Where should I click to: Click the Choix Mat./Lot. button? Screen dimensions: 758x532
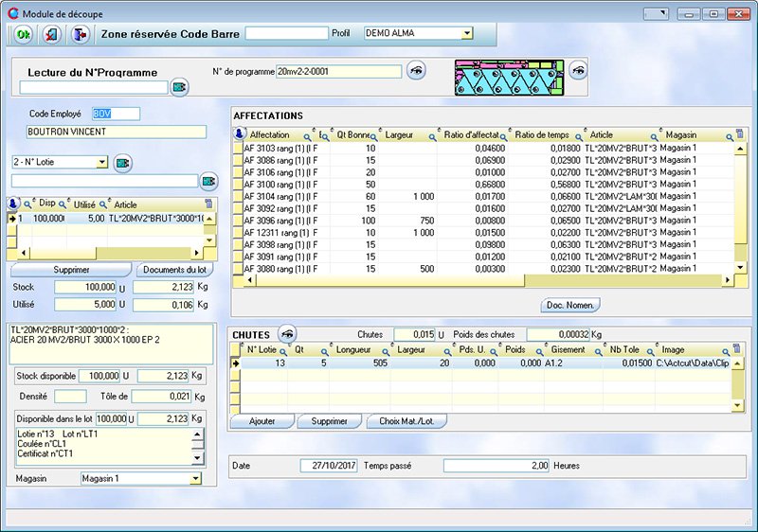(x=406, y=421)
